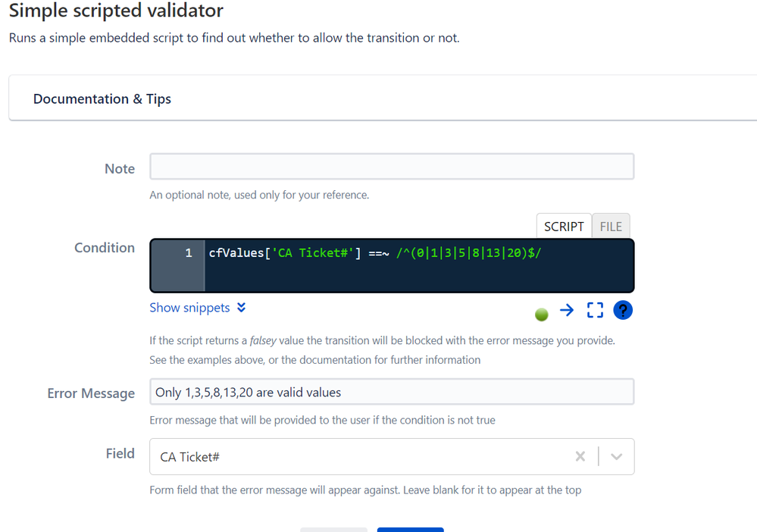The image size is (757, 532).
Task: Expand the editor to full screen
Action: (x=594, y=309)
